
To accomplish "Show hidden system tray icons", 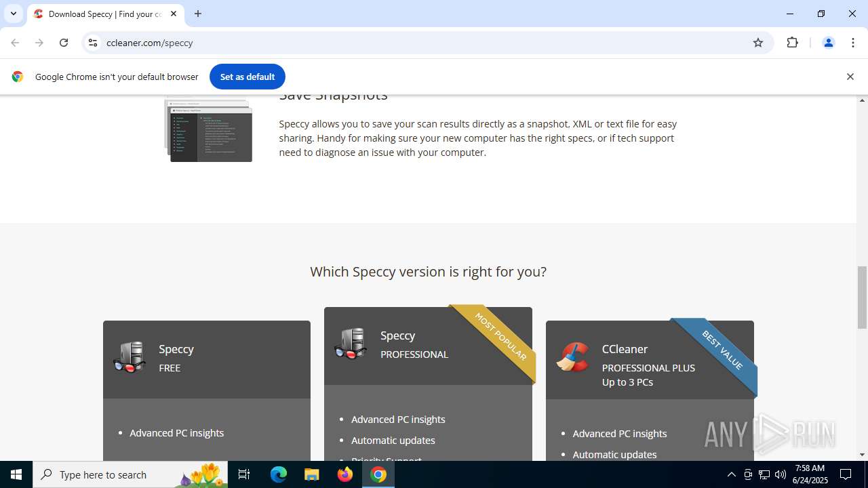I will click(731, 474).
